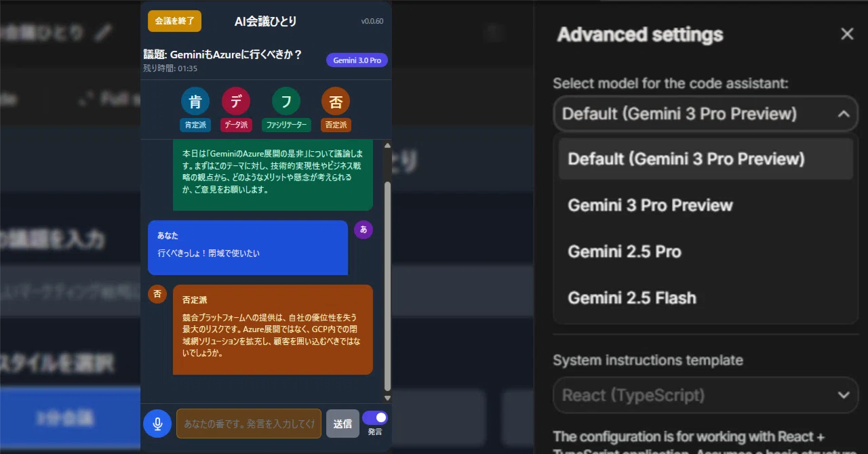The height and width of the screenshot is (454, 868).
Task: Click the あ user avatar beside your message
Action: pos(363,230)
